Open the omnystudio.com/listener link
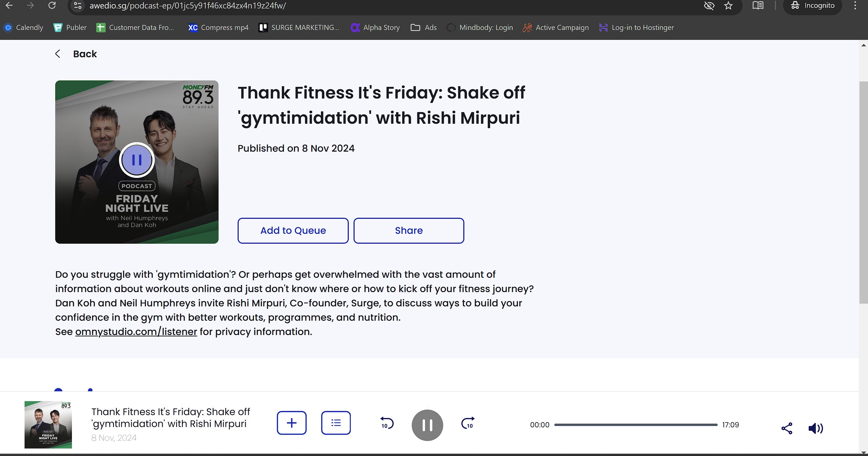This screenshot has width=868, height=456. [136, 332]
